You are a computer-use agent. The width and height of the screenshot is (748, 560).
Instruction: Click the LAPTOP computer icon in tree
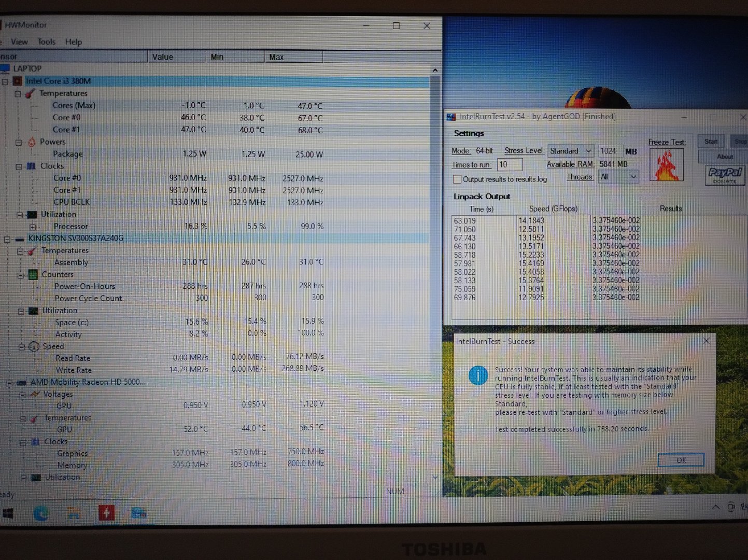[5, 69]
